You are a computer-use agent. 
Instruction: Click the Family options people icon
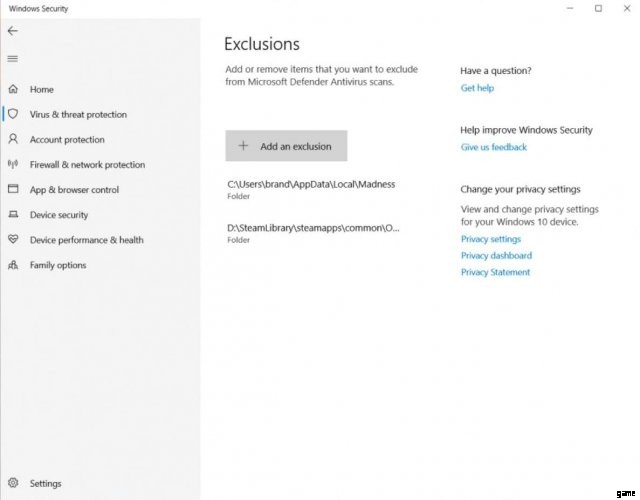13,265
